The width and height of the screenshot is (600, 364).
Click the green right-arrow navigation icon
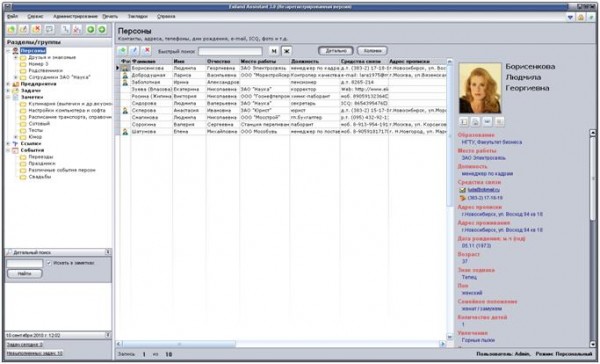tap(102, 29)
